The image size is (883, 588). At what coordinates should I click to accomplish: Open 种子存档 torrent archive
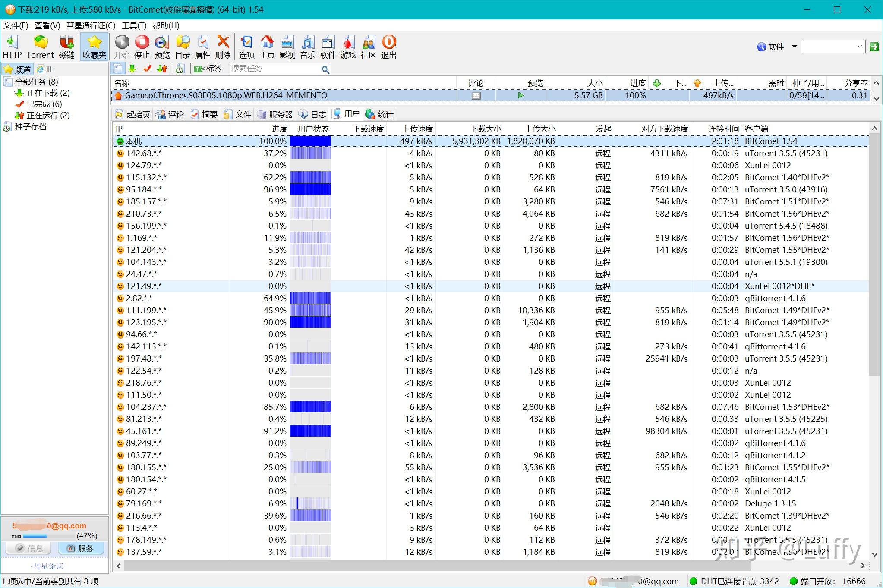click(30, 126)
